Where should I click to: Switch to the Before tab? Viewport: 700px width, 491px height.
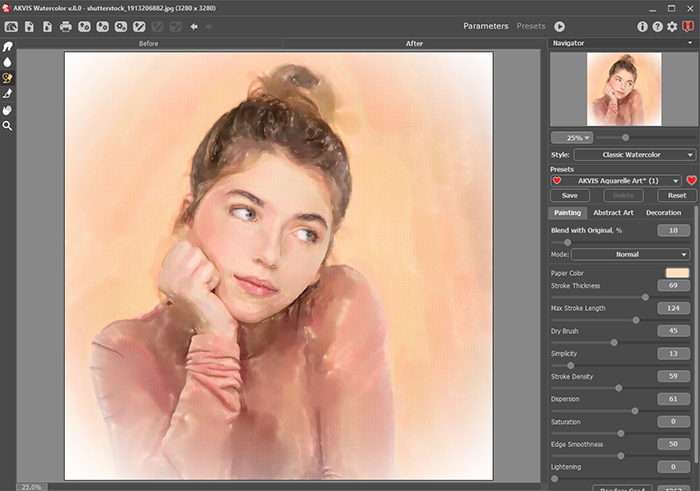(151, 44)
